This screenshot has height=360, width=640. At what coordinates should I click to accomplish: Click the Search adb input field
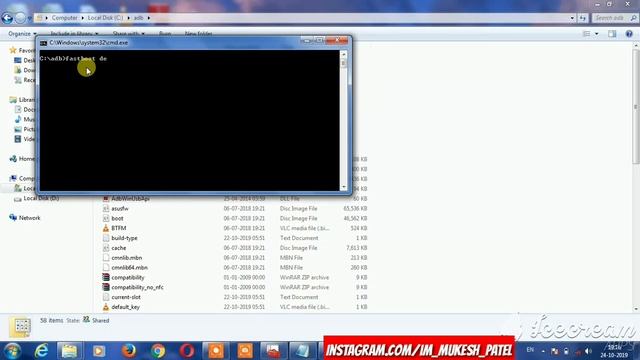click(x=615, y=18)
